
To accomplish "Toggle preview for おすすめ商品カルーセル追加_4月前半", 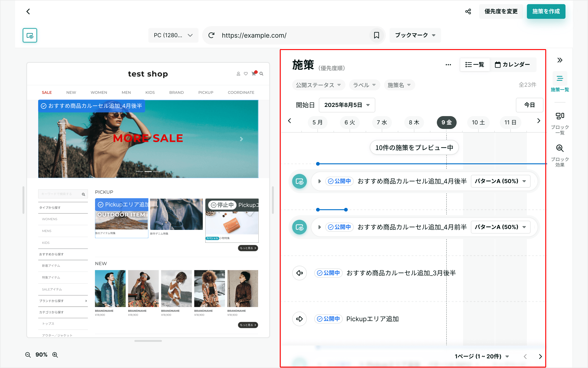I will tap(299, 227).
